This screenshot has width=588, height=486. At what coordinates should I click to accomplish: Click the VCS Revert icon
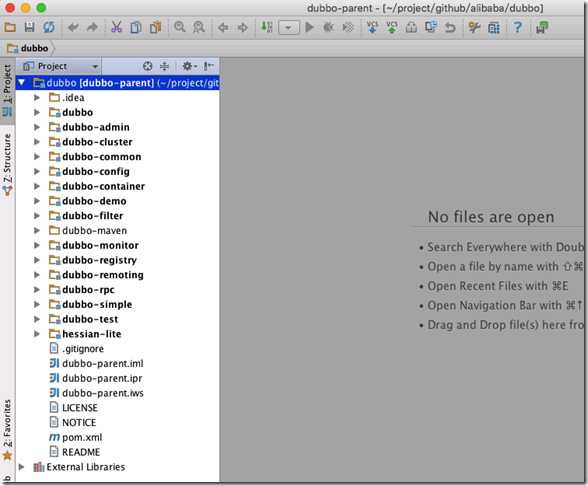coord(450,27)
